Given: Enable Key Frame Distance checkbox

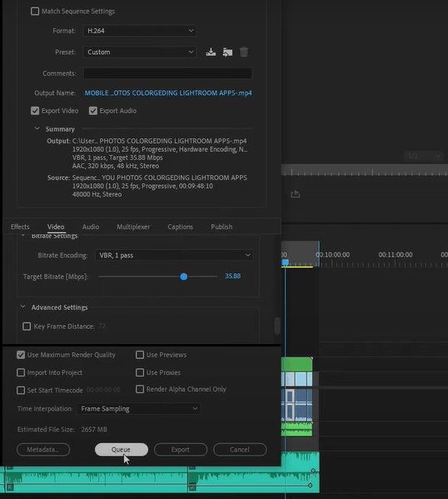Looking at the screenshot, I should (x=27, y=327).
